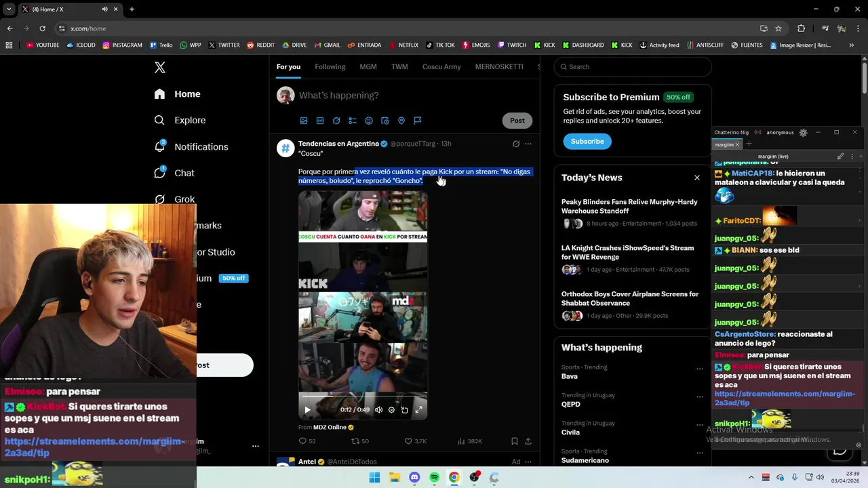Open Grok in the X sidebar

pos(174,199)
